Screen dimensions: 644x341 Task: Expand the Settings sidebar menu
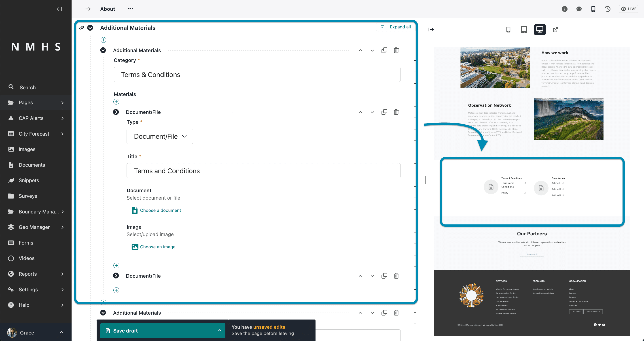pos(36,290)
